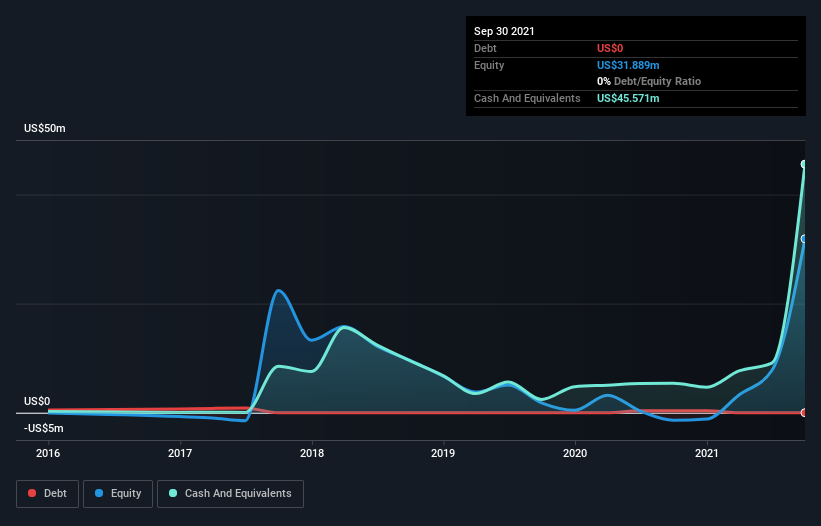
Task: Click the 2020 x-axis label
Action: click(575, 453)
